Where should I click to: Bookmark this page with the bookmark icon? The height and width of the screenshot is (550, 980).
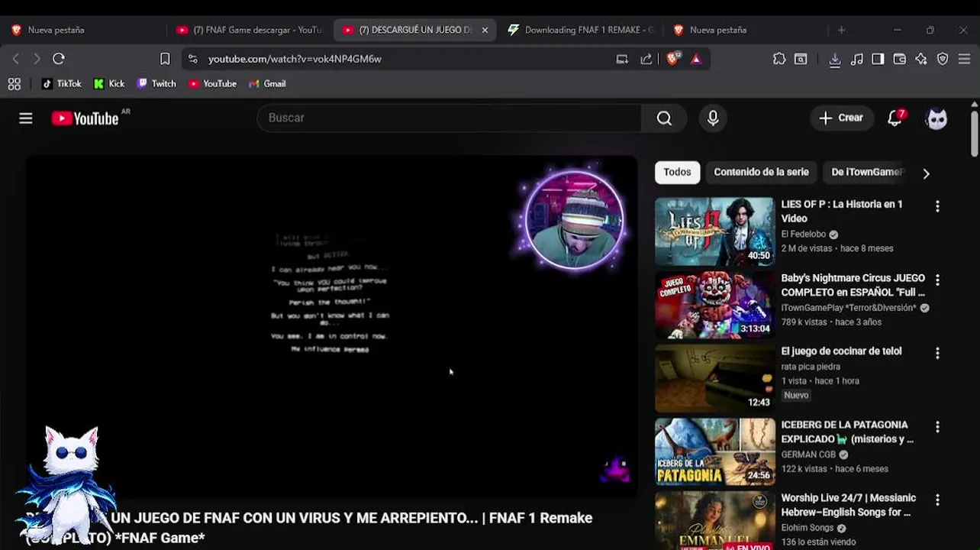[x=165, y=59]
